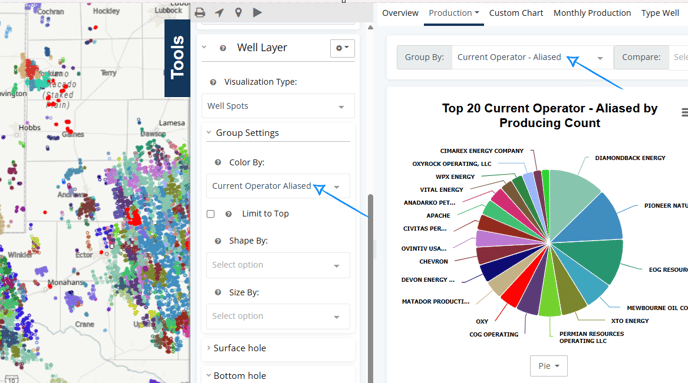Switch to the Monthly Production tab
The height and width of the screenshot is (383, 688).
[x=592, y=13]
